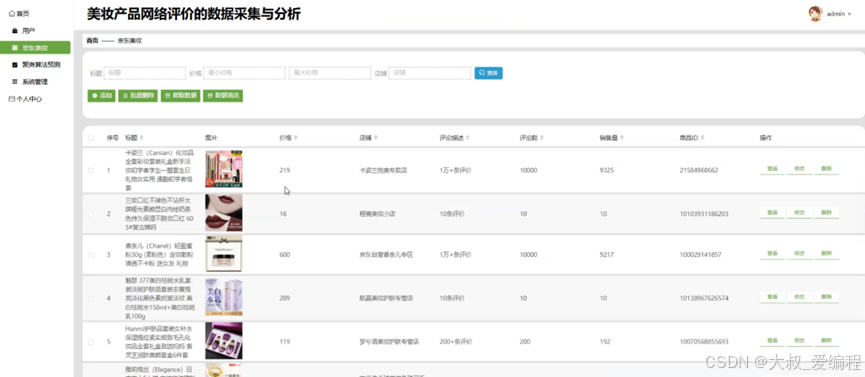Check the checkbox for row 2
Screen dimensions: 865x377
[x=91, y=214]
